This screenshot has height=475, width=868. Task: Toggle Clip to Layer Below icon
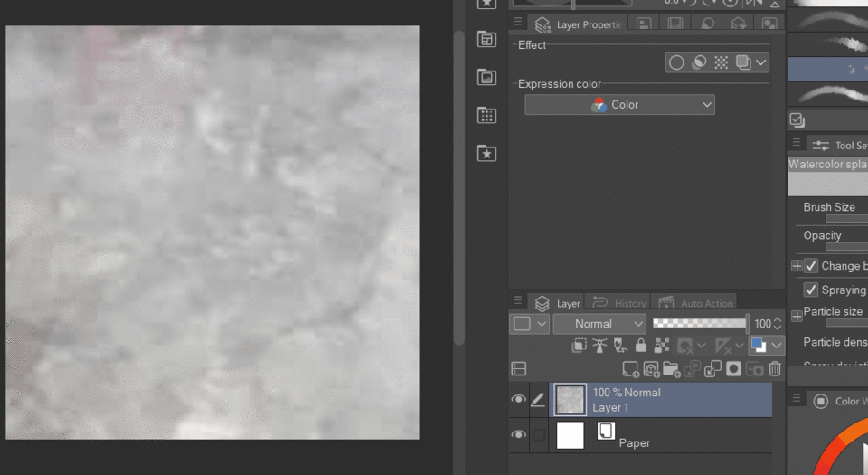579,346
